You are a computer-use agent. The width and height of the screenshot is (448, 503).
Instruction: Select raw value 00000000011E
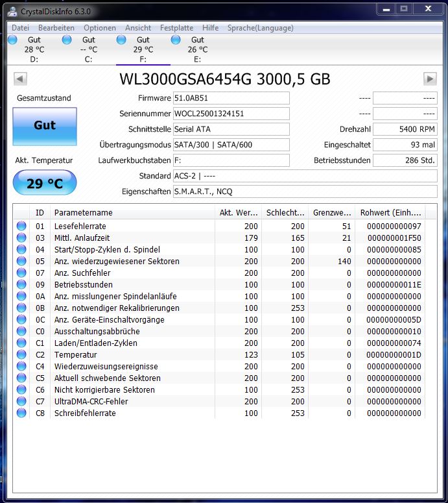coord(394,285)
